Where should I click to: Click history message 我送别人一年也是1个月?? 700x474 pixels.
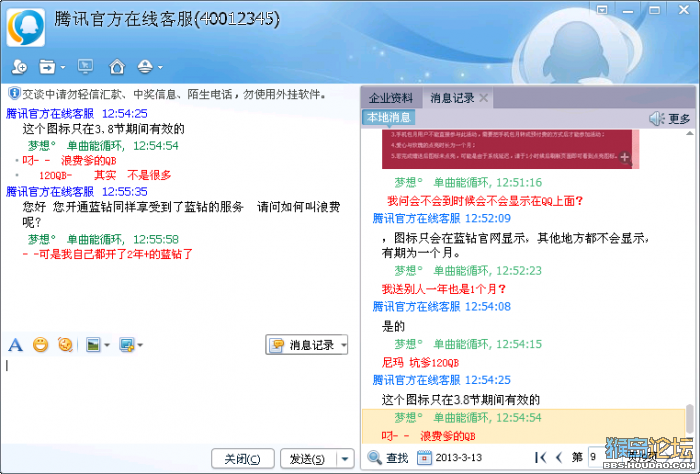point(444,289)
